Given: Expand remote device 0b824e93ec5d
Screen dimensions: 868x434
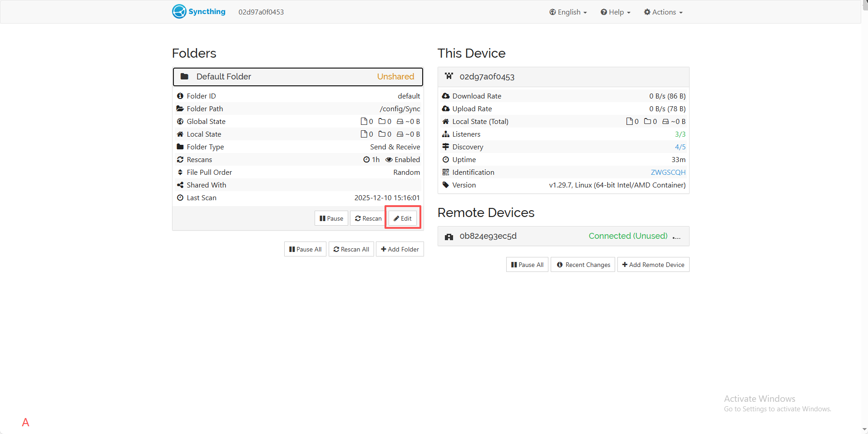Looking at the screenshot, I should [x=563, y=236].
